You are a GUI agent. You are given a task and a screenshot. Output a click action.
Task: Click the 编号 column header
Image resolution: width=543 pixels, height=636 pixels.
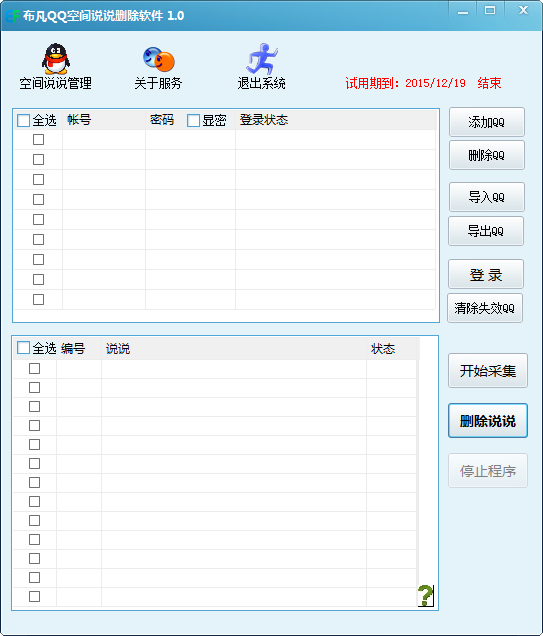(73, 348)
